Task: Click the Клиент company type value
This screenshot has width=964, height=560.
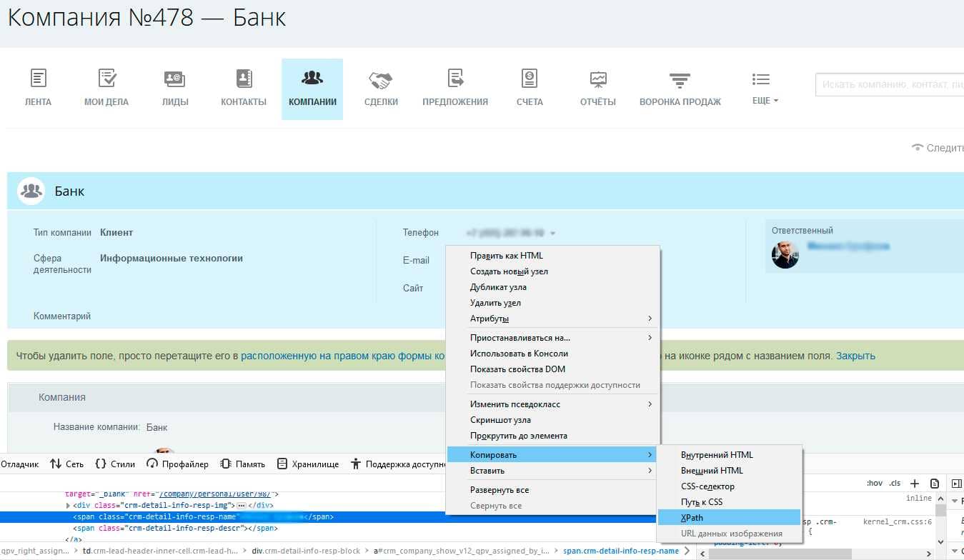Action: tap(116, 232)
